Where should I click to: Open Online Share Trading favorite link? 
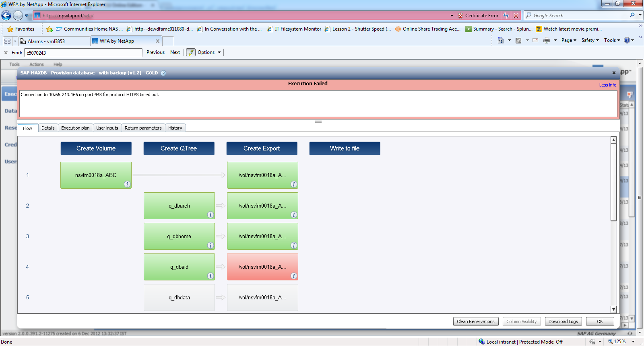point(428,29)
